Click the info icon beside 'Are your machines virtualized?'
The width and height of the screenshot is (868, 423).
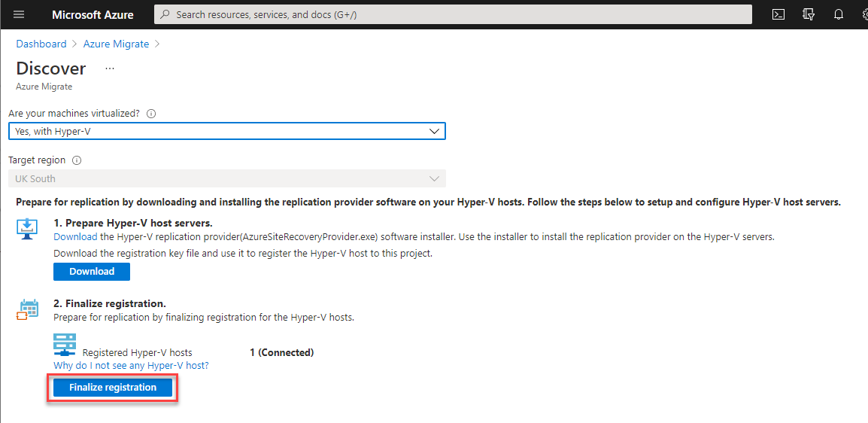pyautogui.click(x=151, y=114)
